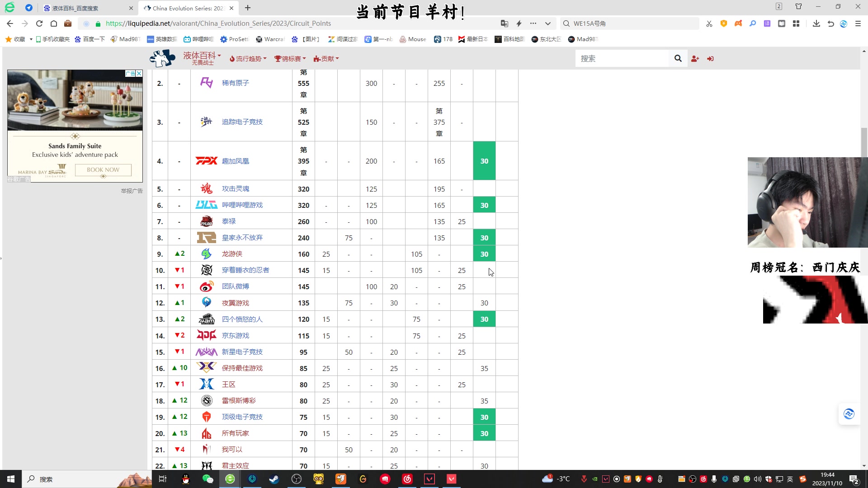Click the browser back arrow
The image size is (868, 488).
click(10, 23)
